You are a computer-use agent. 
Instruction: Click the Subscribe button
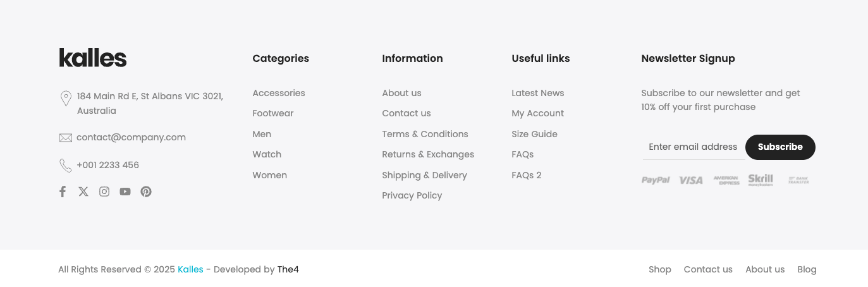coord(780,147)
